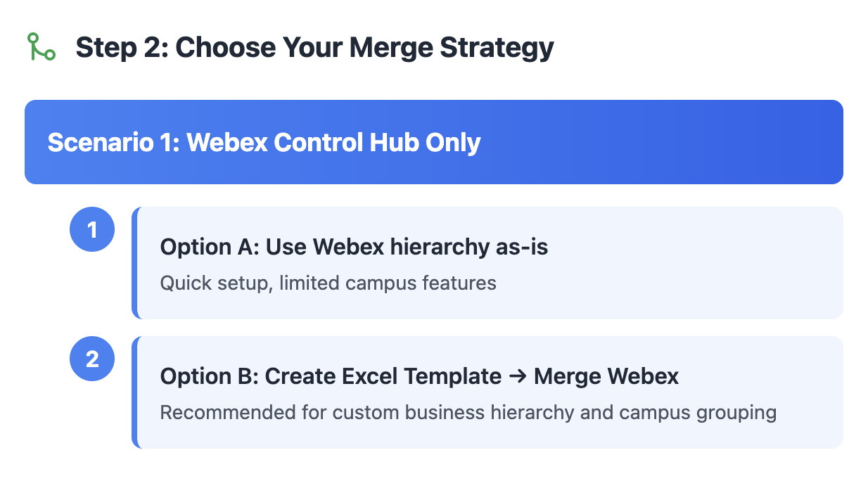868x481 pixels.
Task: Click the "Merge Webex" text in Option B
Action: coord(606,376)
